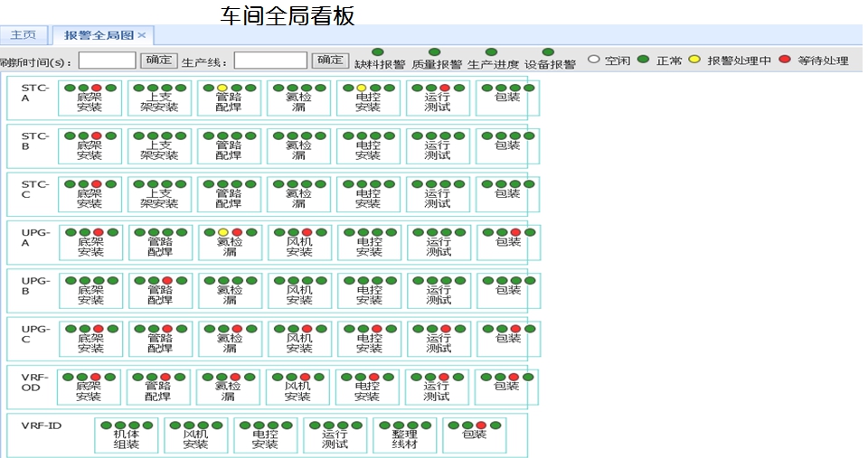Click the green dot above 缺料报警
The image size is (868, 458).
pos(378,52)
